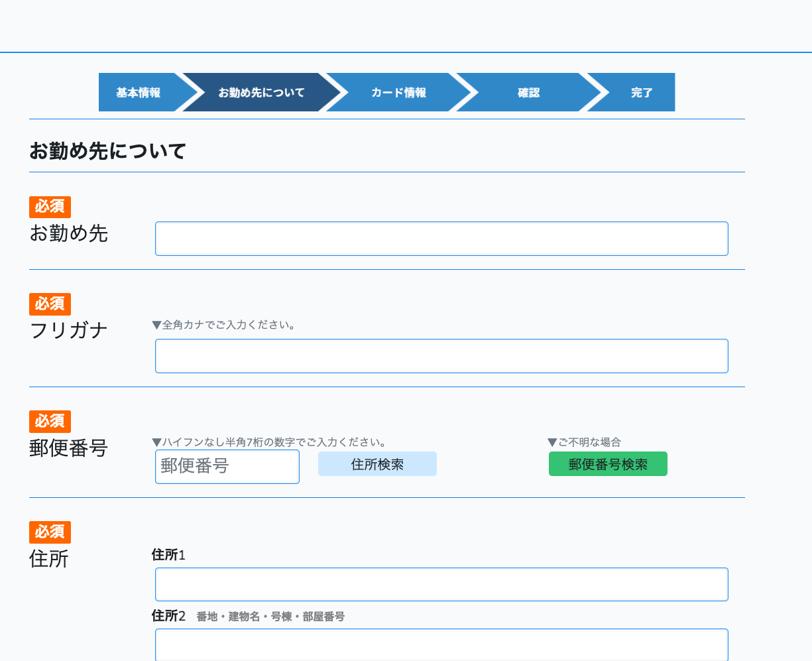This screenshot has height=661, width=812.
Task: Click the 必須 badge above 住所 label
Action: [x=50, y=532]
